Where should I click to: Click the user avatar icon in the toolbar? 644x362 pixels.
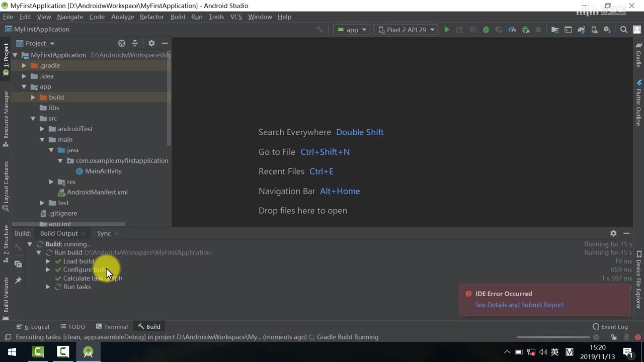[x=636, y=30]
